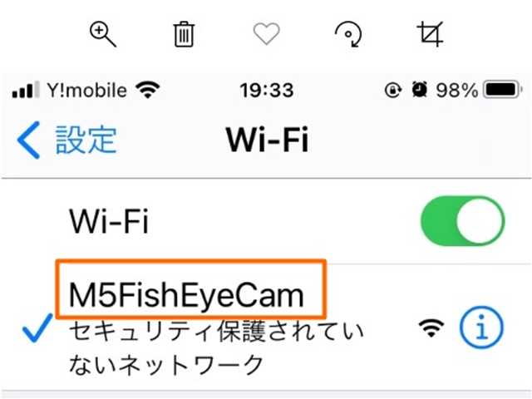Tap the Wi-Fi row label
Viewport: 532px width, 399px height.
(x=109, y=221)
